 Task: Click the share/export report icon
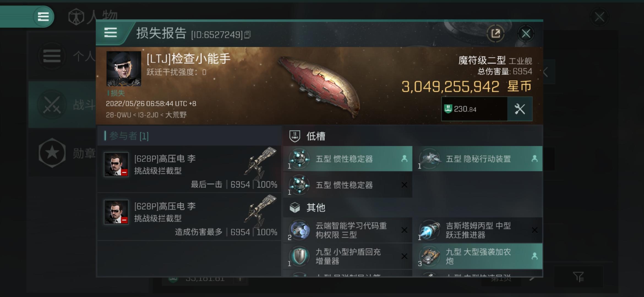coord(495,34)
